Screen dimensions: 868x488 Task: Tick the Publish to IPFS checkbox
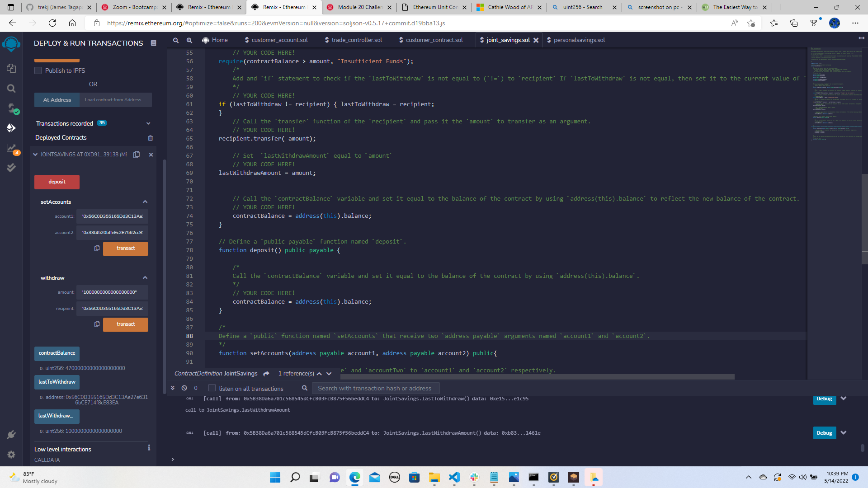[x=38, y=70]
